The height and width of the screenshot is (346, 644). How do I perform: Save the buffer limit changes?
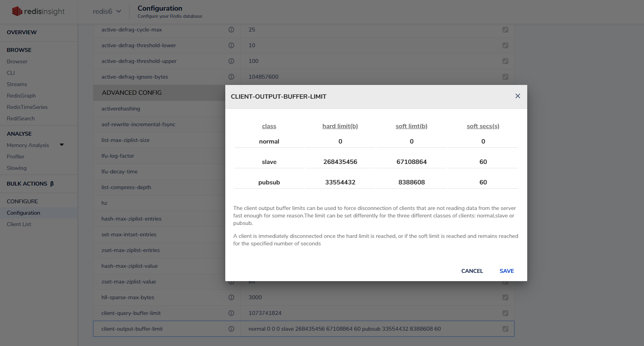point(507,271)
